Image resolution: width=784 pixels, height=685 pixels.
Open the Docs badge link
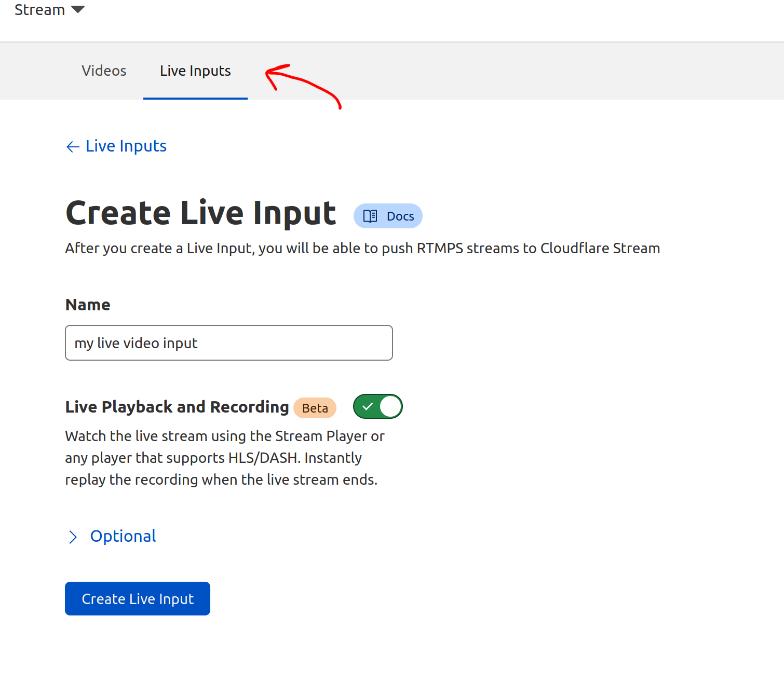click(x=388, y=216)
